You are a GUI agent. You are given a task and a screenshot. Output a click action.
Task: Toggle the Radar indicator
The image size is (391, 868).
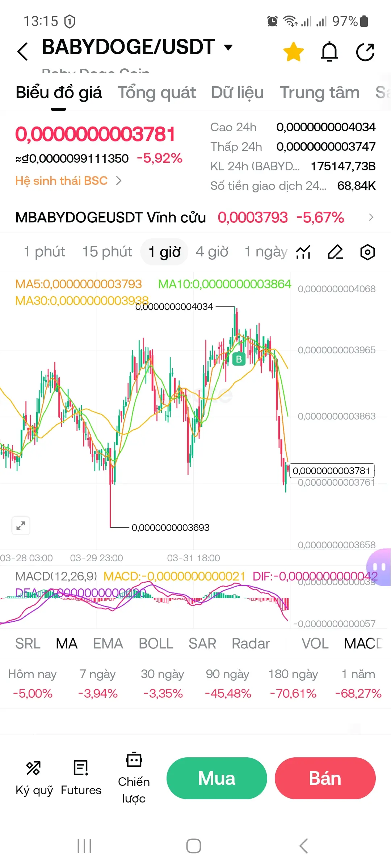(x=251, y=644)
